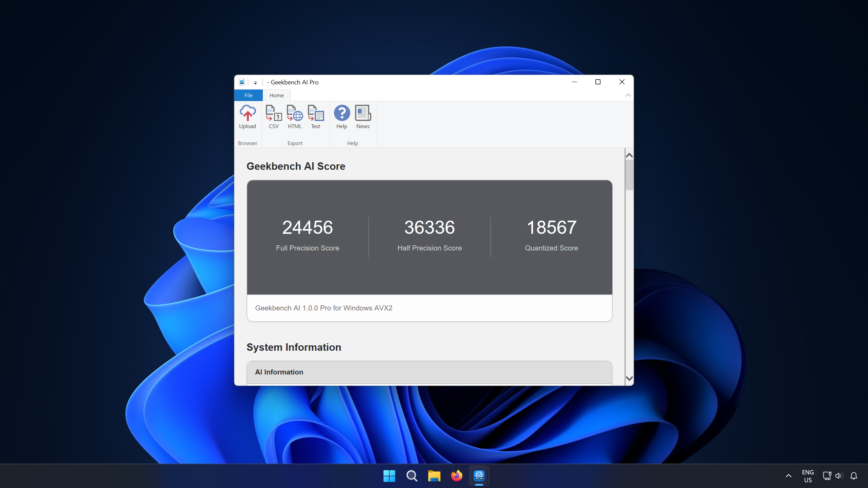Click the Half Precision Score value
The width and height of the screenshot is (868, 488).
click(x=430, y=227)
